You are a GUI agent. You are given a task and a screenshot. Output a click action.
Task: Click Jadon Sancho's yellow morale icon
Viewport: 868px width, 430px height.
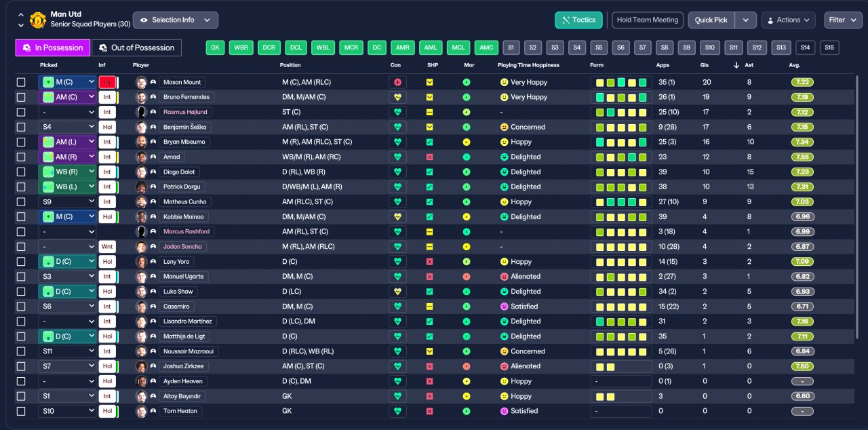tap(467, 247)
